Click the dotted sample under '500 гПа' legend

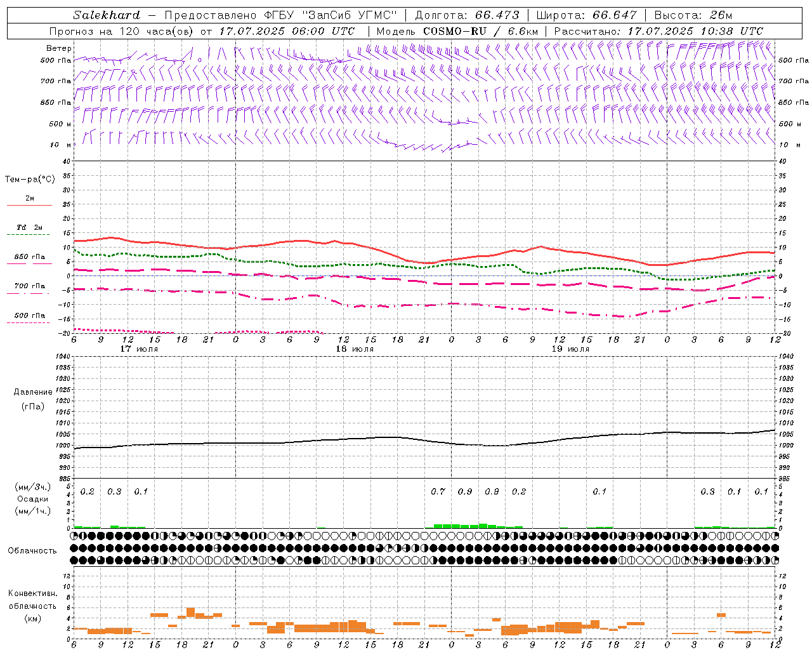(x=29, y=322)
